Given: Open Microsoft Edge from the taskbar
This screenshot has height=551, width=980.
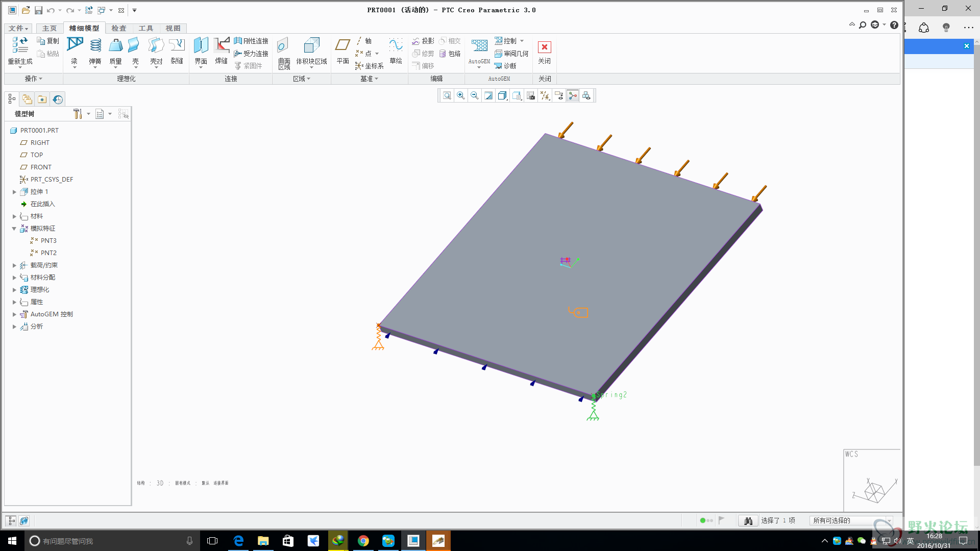Looking at the screenshot, I should click(x=238, y=541).
